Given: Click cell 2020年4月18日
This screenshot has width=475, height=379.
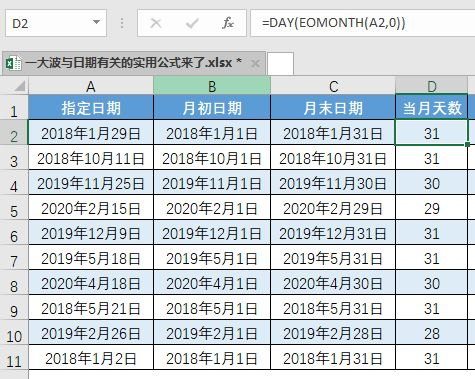Looking at the screenshot, I should (91, 283).
